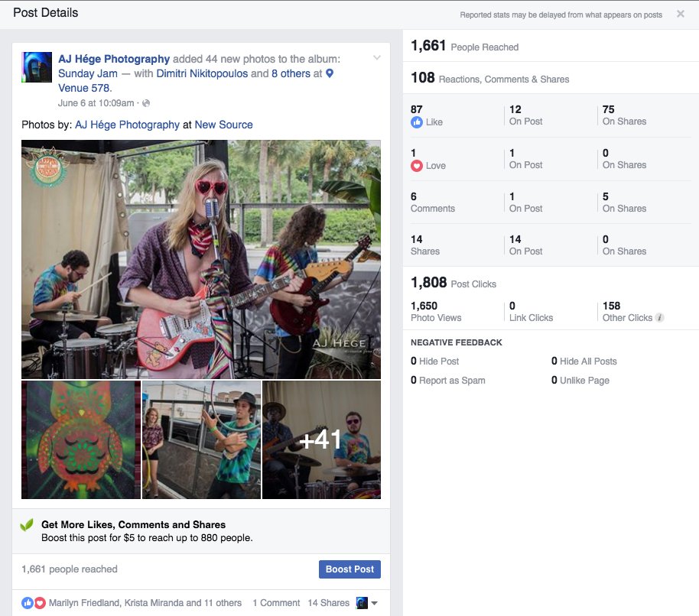Click the 0 Report as Spam stat
This screenshot has height=616, width=699.
[448, 381]
